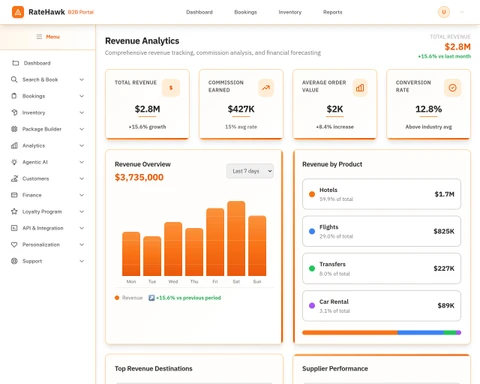Click the Finance card icon
The width and height of the screenshot is (480, 384).
point(14,195)
